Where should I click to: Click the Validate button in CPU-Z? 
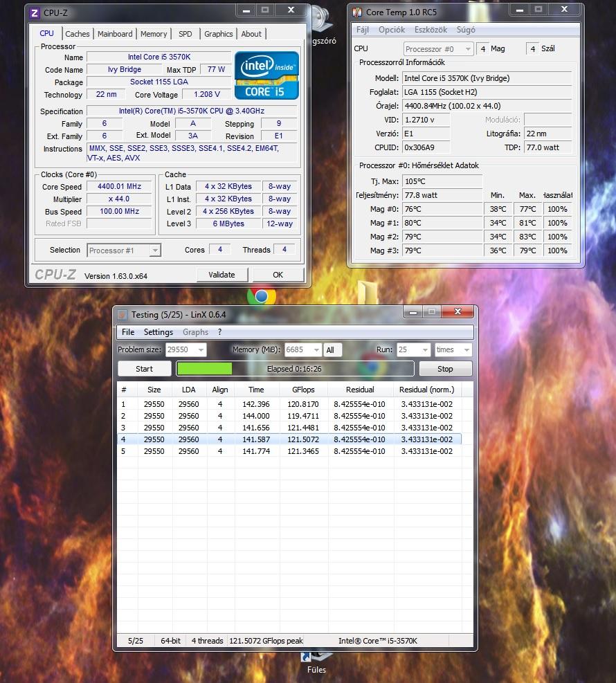click(221, 275)
